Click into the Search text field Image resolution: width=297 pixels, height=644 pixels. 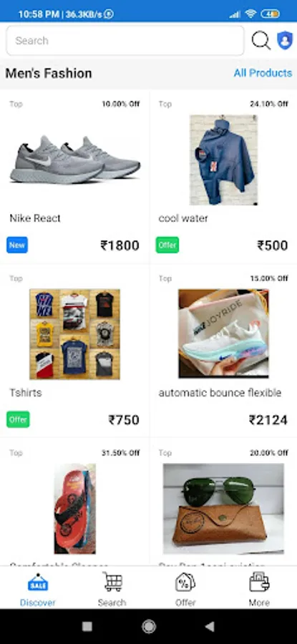tap(125, 41)
